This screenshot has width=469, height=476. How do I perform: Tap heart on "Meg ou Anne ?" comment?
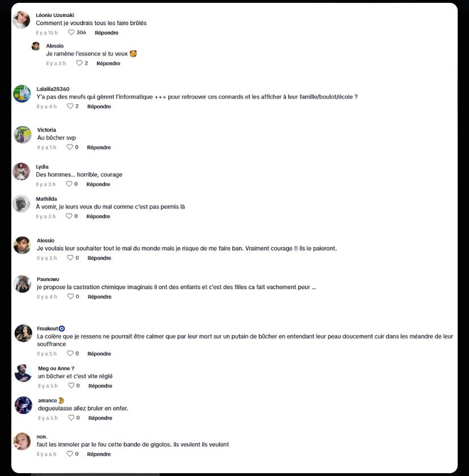(71, 385)
